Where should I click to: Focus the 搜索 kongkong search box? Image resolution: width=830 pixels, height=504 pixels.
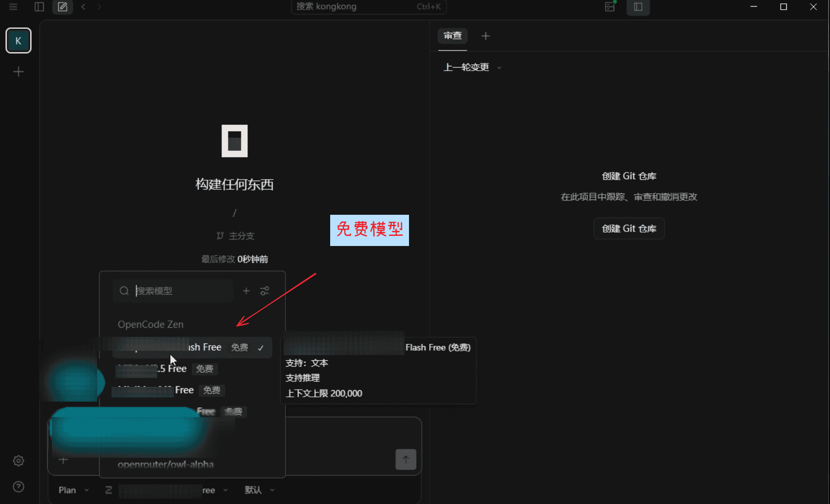pyautogui.click(x=369, y=7)
